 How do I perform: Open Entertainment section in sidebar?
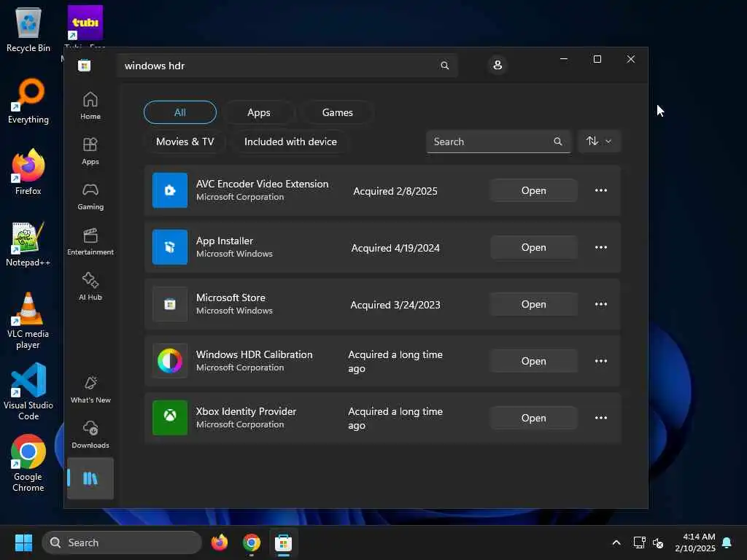click(x=90, y=241)
